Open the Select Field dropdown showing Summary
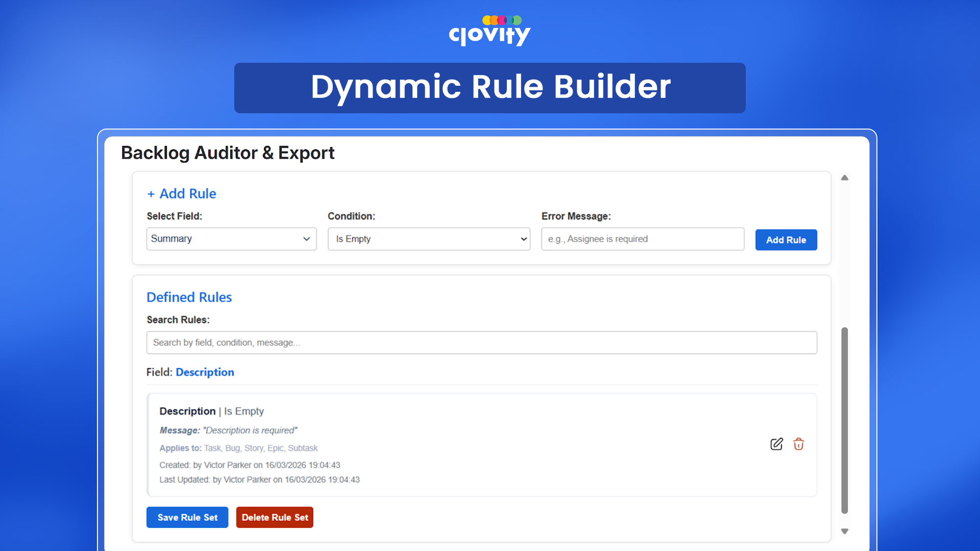 [x=231, y=239]
